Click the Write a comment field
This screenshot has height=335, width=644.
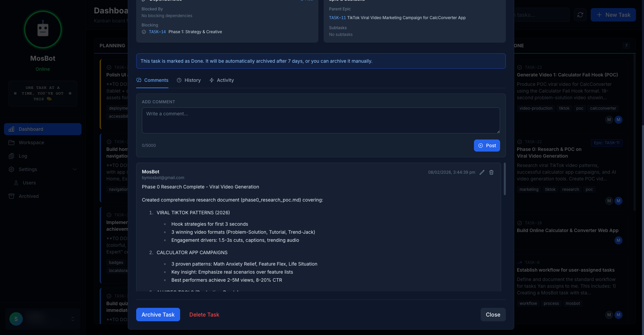[x=321, y=120]
